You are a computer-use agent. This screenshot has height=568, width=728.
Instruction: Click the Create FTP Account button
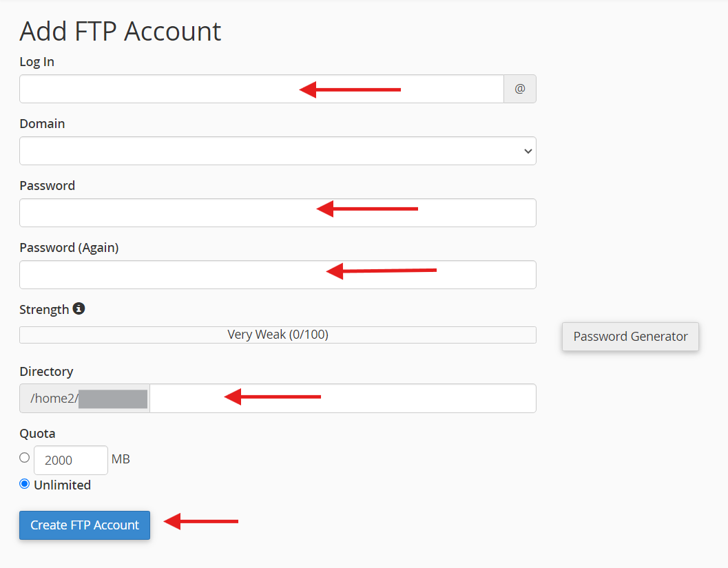click(x=85, y=525)
